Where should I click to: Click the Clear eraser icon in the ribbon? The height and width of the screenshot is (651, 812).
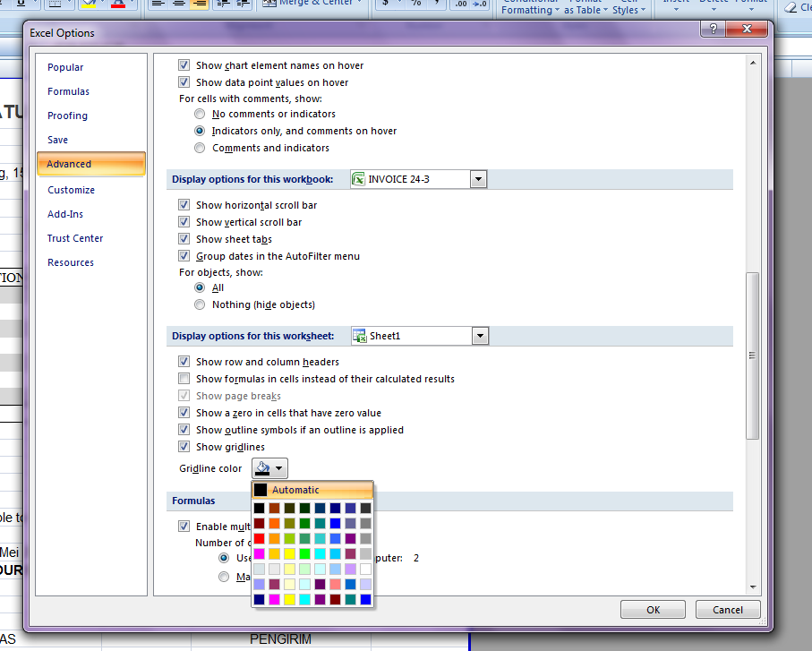[791, 6]
